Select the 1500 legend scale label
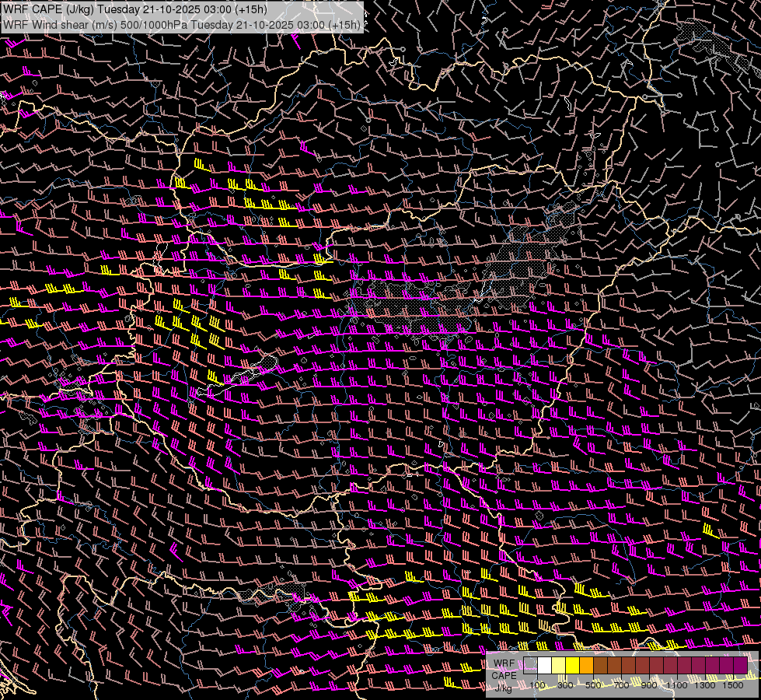The width and height of the screenshot is (761, 700). point(733,685)
